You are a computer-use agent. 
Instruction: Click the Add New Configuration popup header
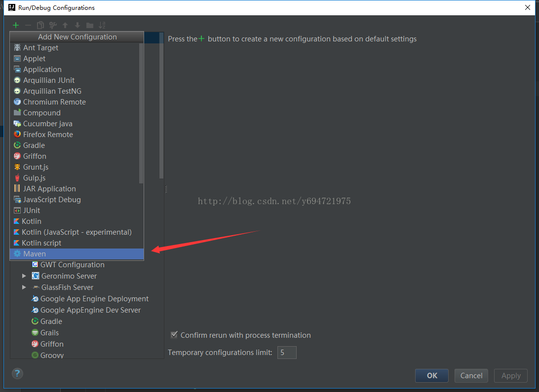77,36
